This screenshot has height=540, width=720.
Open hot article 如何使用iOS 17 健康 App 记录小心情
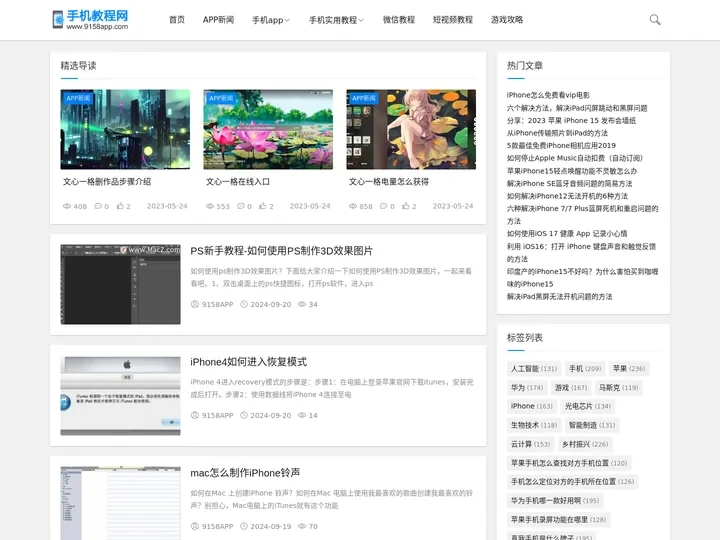567,234
